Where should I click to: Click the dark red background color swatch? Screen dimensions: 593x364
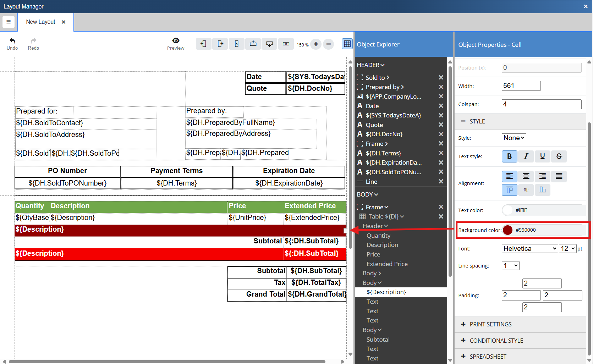pyautogui.click(x=507, y=230)
